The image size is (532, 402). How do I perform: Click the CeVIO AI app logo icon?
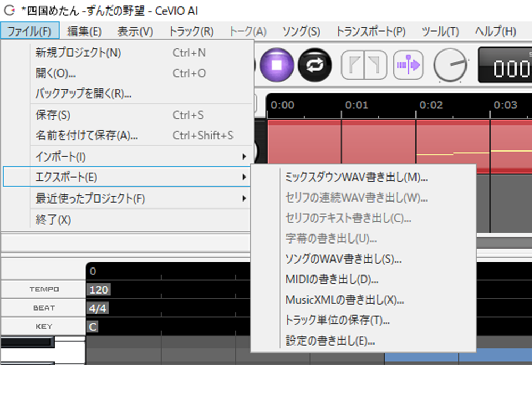point(9,11)
